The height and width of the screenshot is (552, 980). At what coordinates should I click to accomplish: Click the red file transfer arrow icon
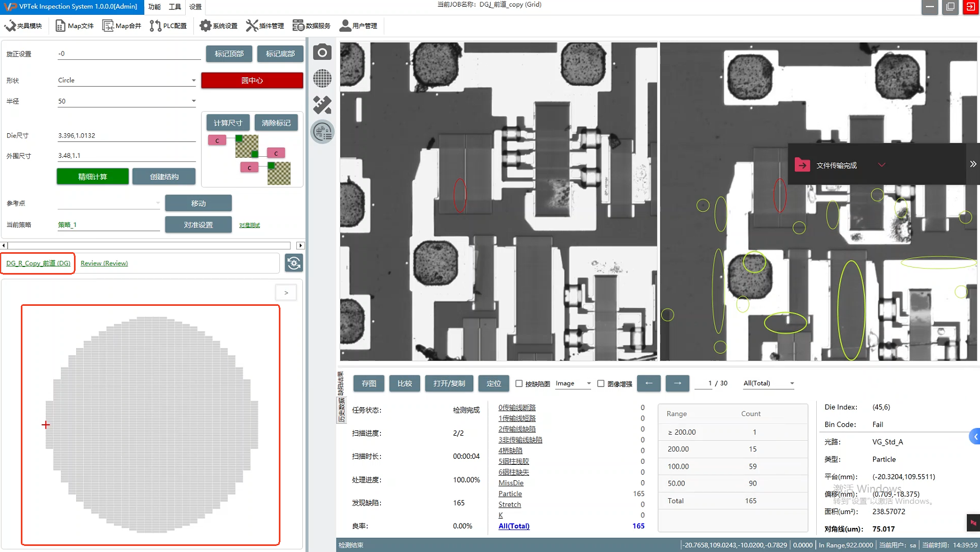(803, 165)
